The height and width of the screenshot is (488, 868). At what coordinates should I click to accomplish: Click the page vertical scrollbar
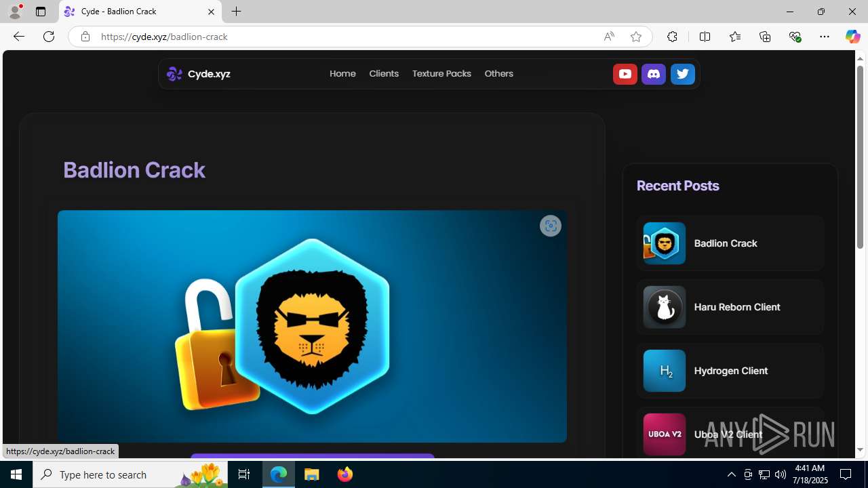click(860, 156)
